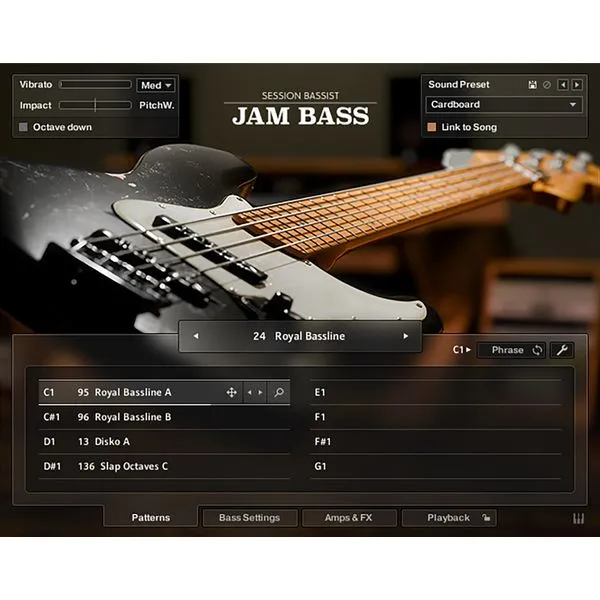Go to next song after Royal Bassline
The image size is (600, 600).
[406, 336]
